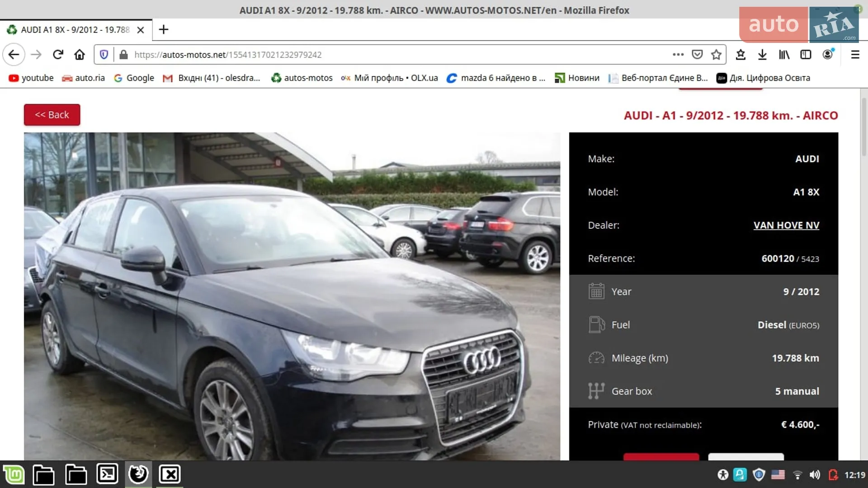This screenshot has height=488, width=868.
Task: Open the Library icon
Action: 784,55
